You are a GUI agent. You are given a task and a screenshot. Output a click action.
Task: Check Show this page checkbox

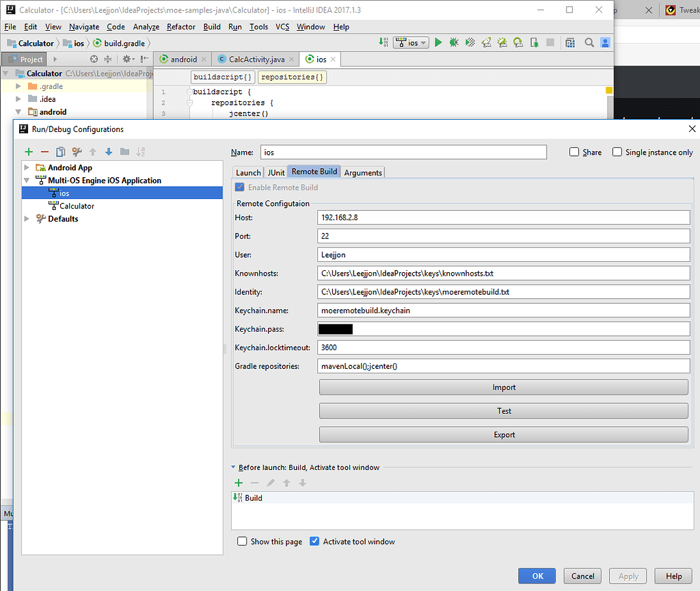point(242,542)
